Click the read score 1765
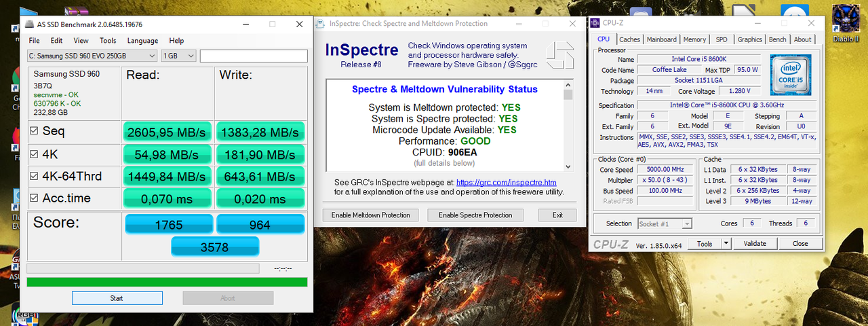Image resolution: width=868 pixels, height=326 pixels. pos(169,224)
